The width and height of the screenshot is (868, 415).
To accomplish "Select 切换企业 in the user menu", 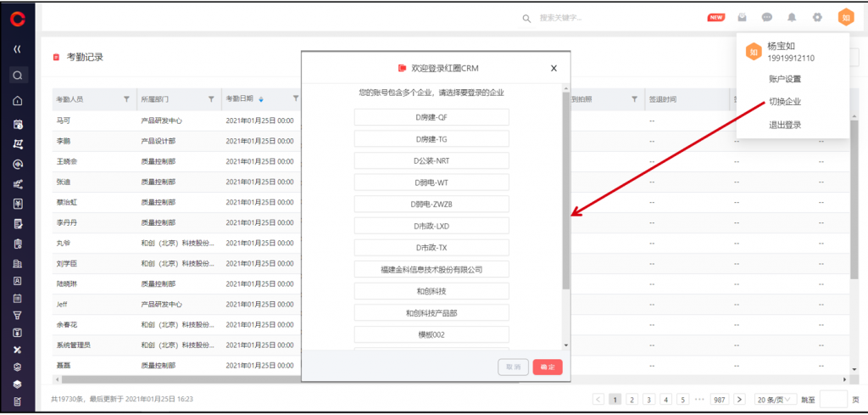I will click(x=785, y=102).
